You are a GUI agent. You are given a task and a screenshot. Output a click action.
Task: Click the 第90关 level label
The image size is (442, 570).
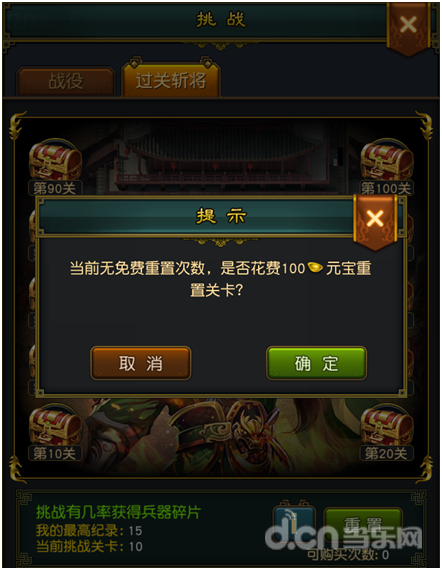(x=55, y=189)
